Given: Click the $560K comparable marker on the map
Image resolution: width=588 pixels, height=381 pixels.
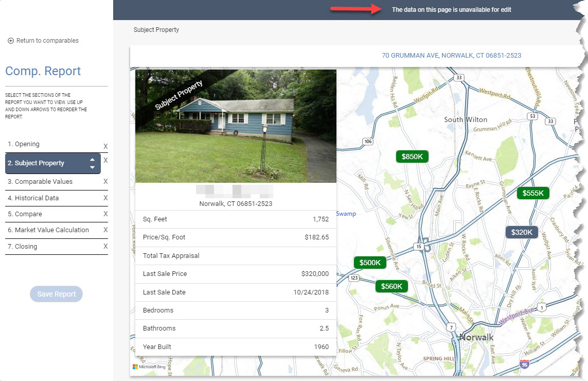Looking at the screenshot, I should click(x=391, y=286).
